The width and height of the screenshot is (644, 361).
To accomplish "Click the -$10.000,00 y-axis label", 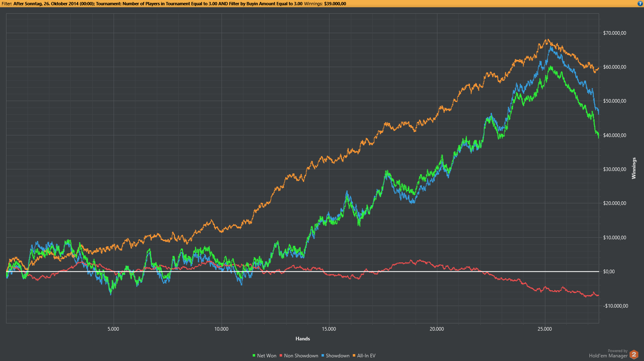I will click(x=616, y=306).
